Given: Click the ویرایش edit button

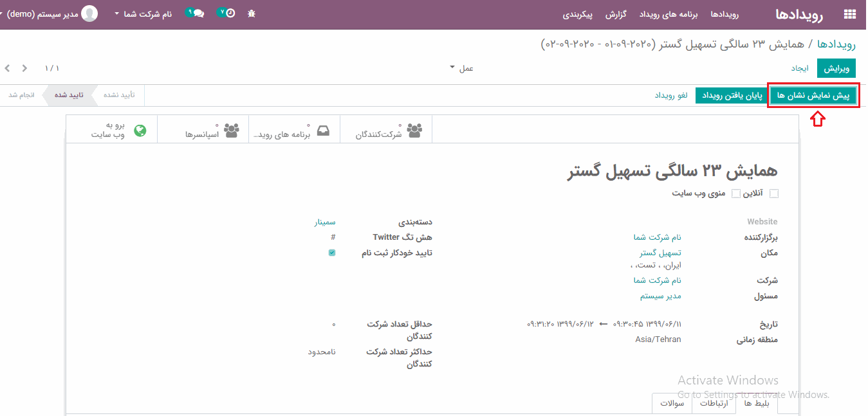Looking at the screenshot, I should pos(836,68).
